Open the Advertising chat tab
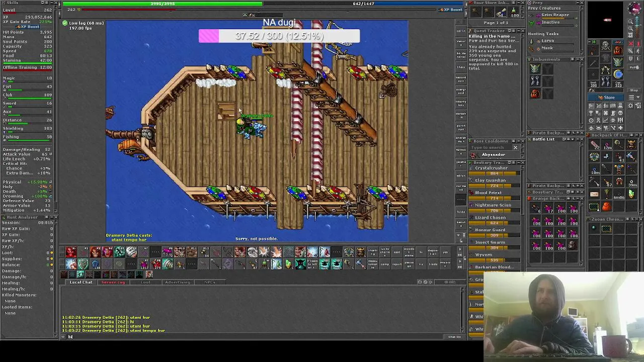This screenshot has height=362, width=644. point(178,282)
